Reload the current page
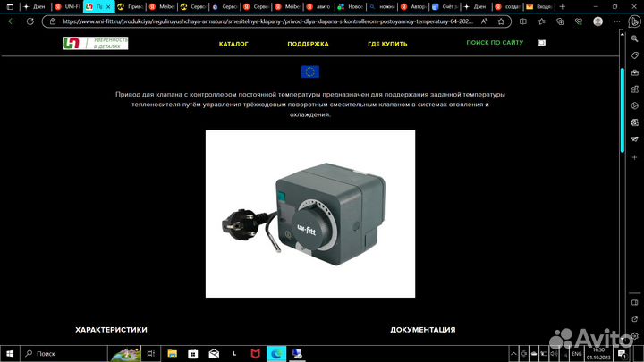 pyautogui.click(x=30, y=21)
